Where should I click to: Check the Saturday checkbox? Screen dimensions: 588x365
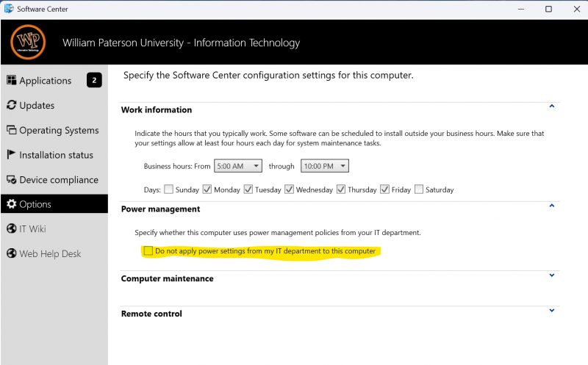coord(419,189)
